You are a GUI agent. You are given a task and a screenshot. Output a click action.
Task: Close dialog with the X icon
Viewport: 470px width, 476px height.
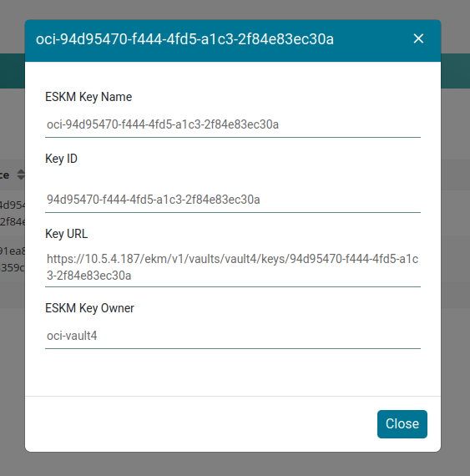coord(418,38)
